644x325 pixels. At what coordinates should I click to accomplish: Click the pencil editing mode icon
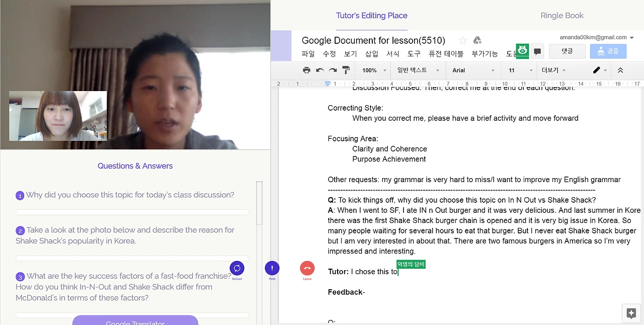(x=597, y=70)
